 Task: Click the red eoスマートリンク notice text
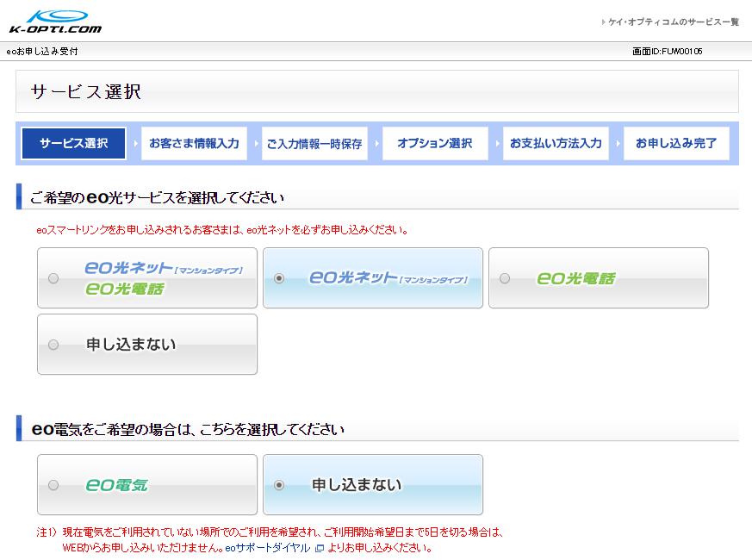coord(222,230)
